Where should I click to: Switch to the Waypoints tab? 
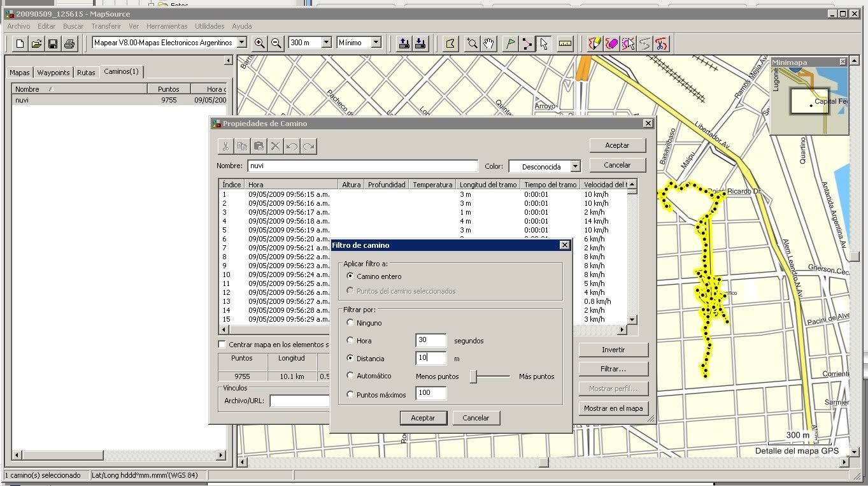53,73
